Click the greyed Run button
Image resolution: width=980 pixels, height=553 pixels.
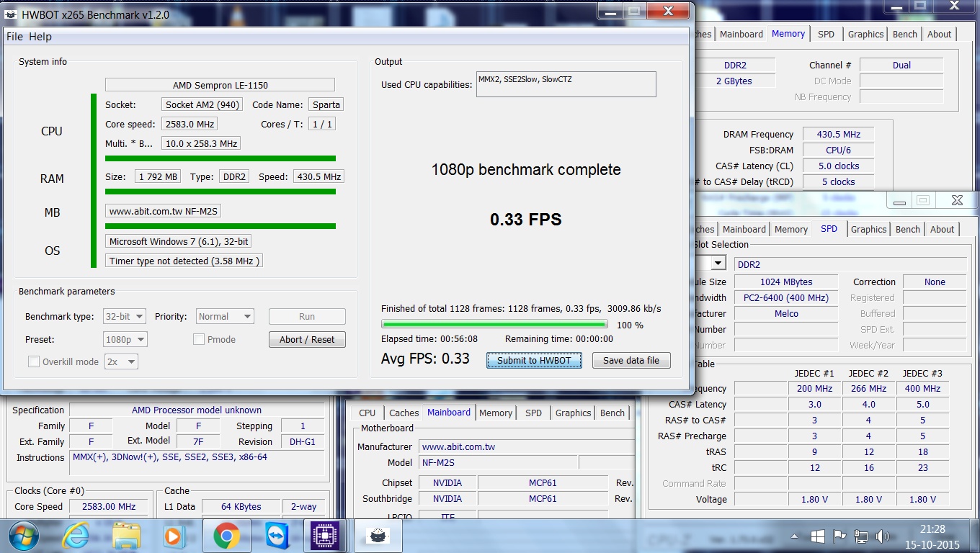[x=307, y=316]
